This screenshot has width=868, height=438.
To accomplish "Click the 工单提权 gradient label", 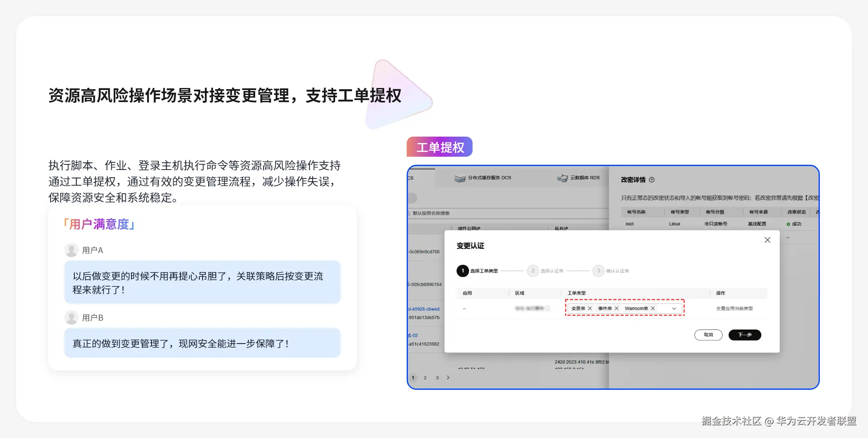I will coord(440,147).
